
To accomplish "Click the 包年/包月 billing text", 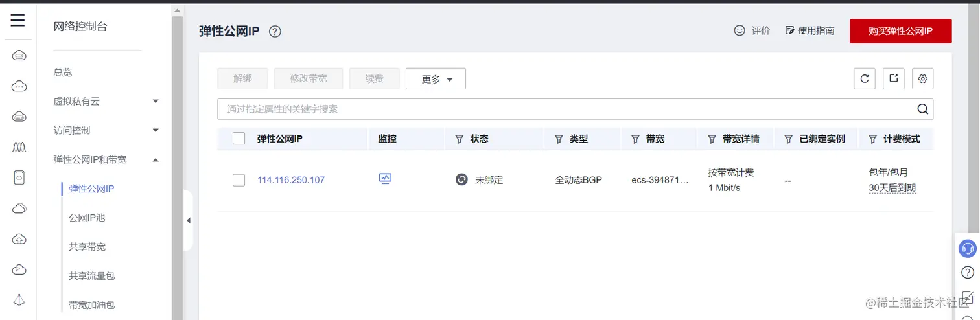I will [888, 172].
